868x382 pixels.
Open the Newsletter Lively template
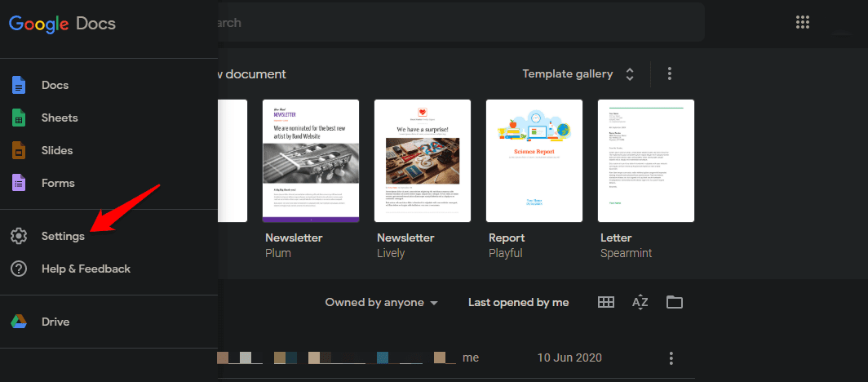pyautogui.click(x=423, y=161)
